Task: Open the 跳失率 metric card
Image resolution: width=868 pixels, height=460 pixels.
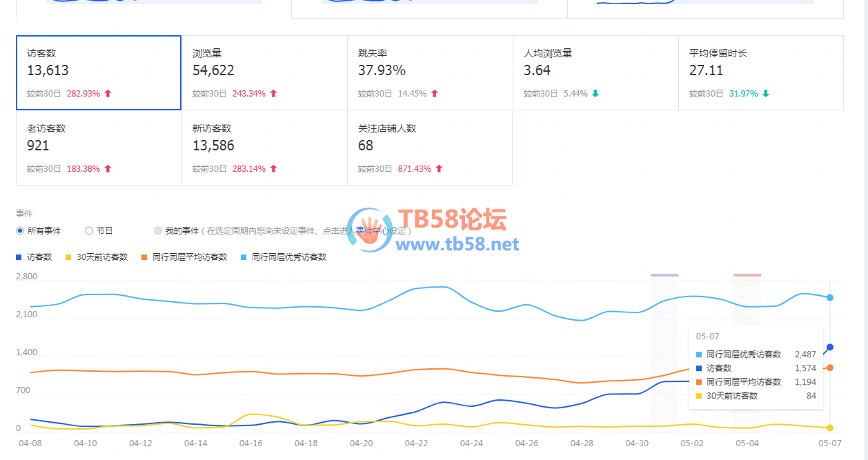Action: coord(429,72)
